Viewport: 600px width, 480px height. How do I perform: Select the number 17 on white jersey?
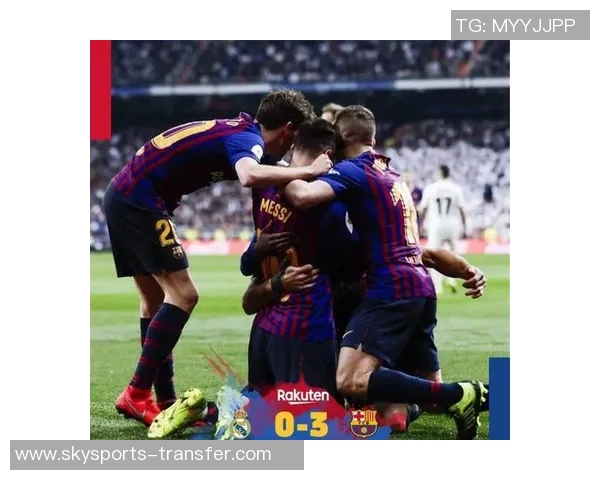pyautogui.click(x=443, y=206)
